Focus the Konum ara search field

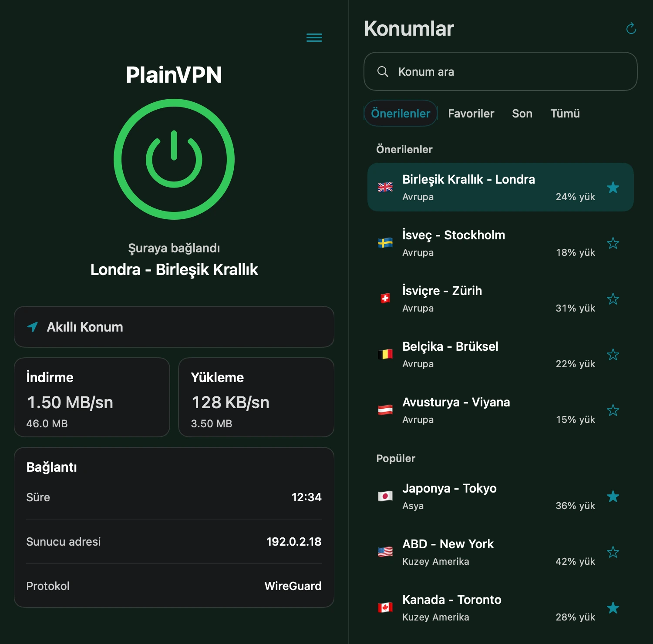click(501, 71)
